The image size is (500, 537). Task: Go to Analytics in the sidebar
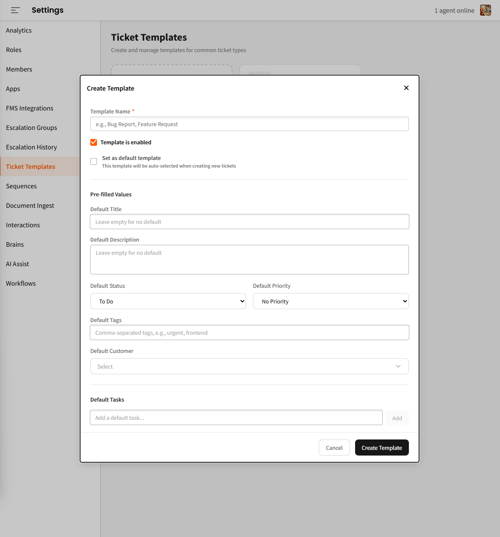click(x=18, y=30)
